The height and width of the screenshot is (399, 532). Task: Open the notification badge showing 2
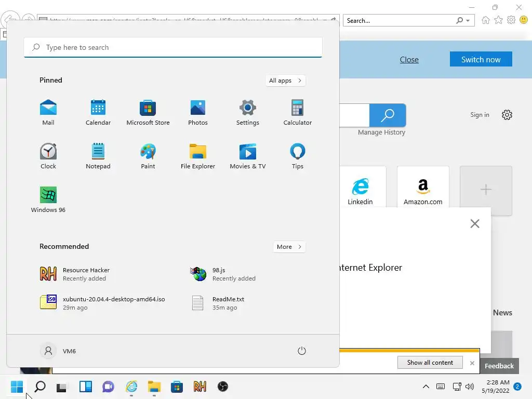pyautogui.click(x=517, y=387)
